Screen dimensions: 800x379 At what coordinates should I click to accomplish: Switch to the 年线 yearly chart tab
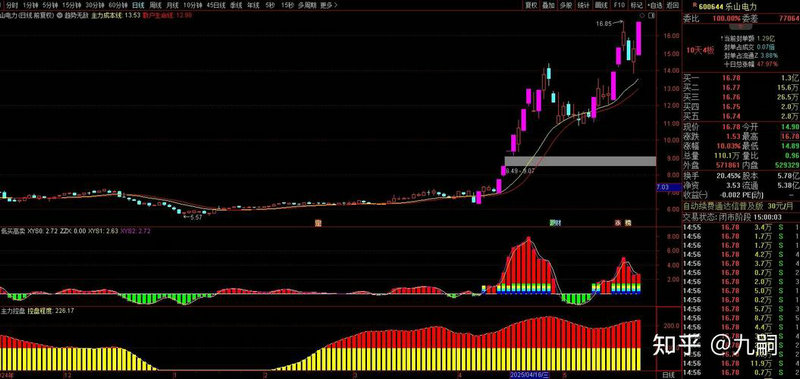coord(253,5)
